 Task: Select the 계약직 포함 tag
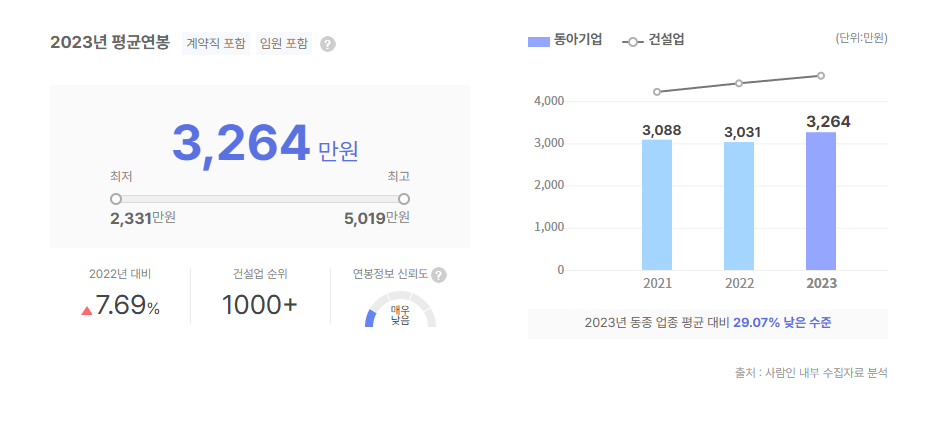coord(216,43)
